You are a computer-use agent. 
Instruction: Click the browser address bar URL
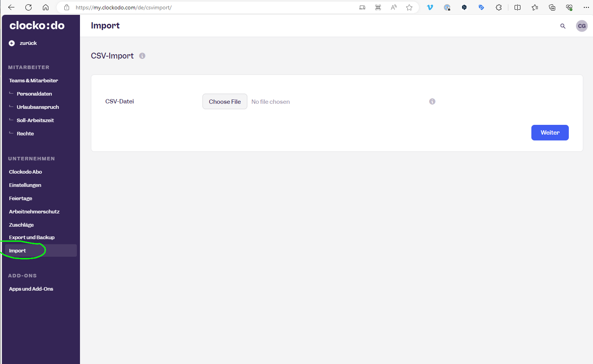point(124,7)
